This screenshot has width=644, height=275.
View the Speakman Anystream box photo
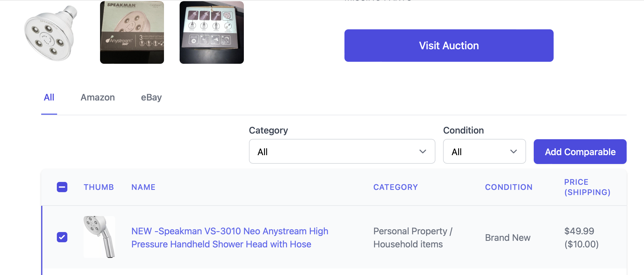point(132,32)
